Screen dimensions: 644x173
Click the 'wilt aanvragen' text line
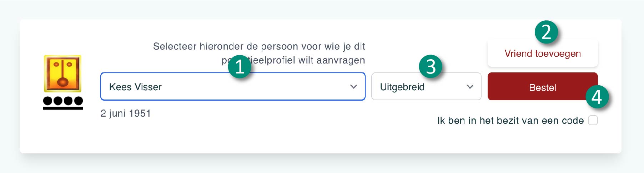click(332, 60)
